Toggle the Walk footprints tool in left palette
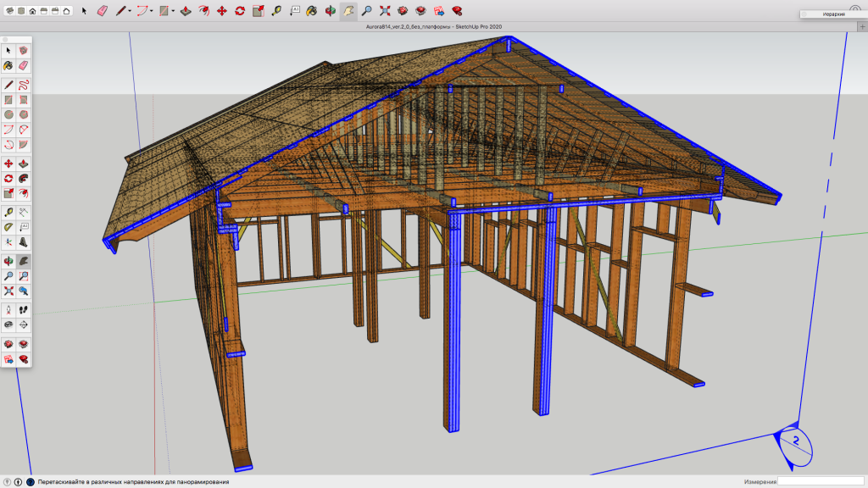 pos(24,310)
